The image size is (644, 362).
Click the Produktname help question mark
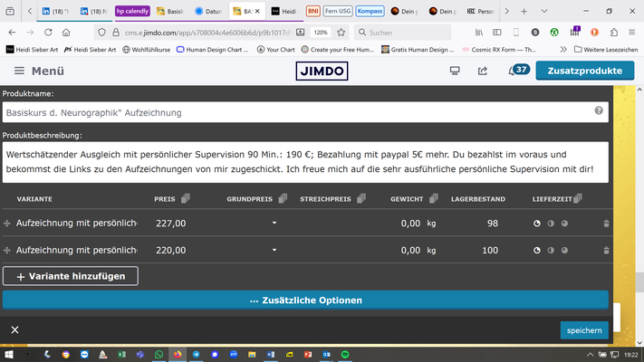[x=599, y=110]
